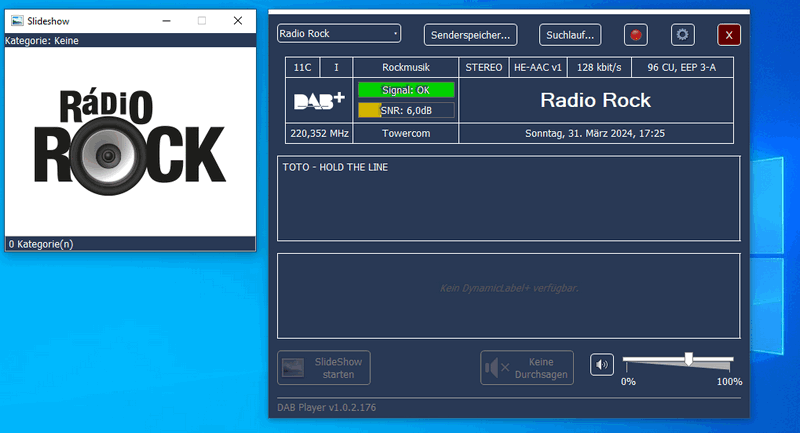Click the volume slider handle

(x=689, y=359)
